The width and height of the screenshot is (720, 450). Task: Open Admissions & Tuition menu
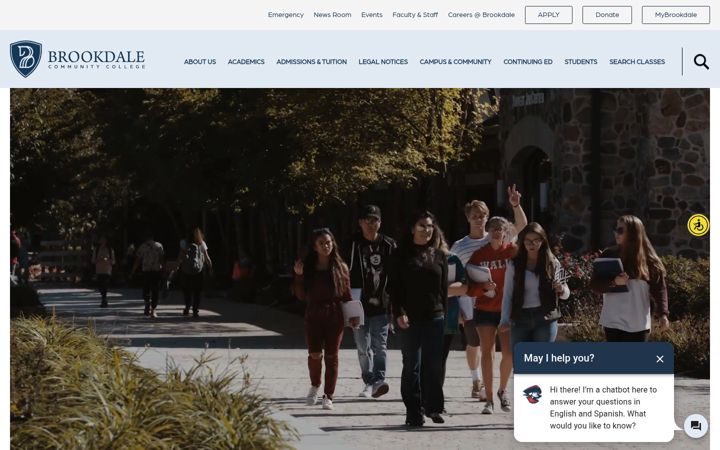tap(311, 62)
